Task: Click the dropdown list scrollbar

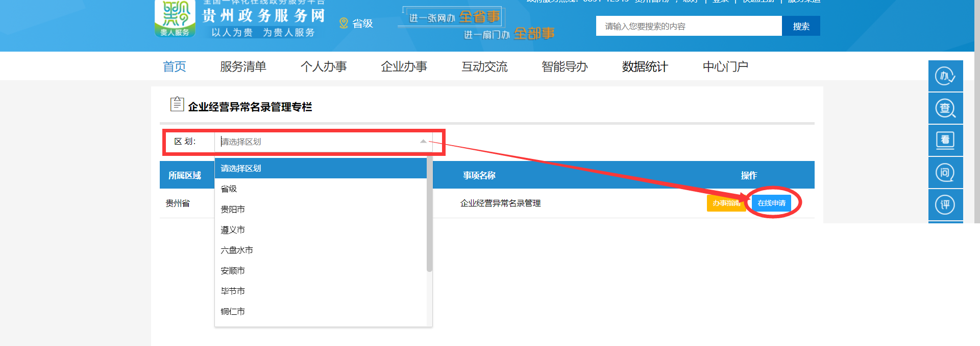Action: pos(429,215)
